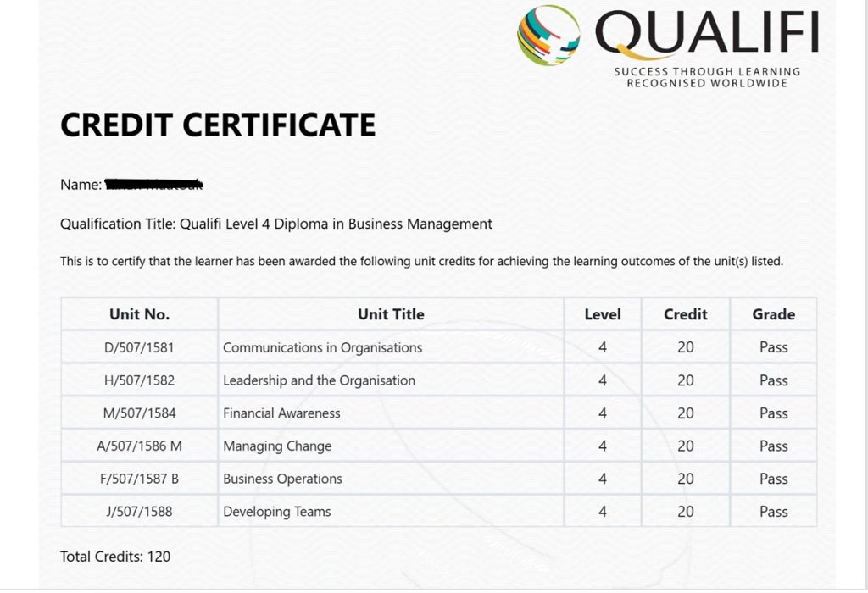Select unit number A/507/1586 M
Image resolution: width=868 pixels, height=593 pixels.
[x=140, y=446]
